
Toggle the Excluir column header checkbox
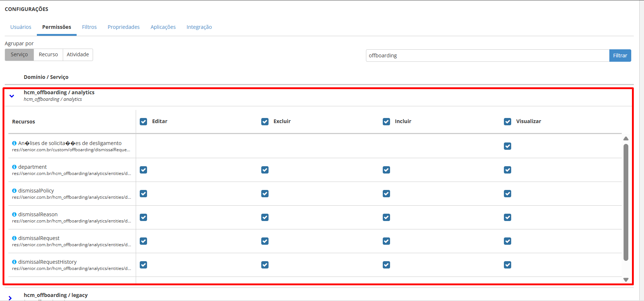coord(265,122)
